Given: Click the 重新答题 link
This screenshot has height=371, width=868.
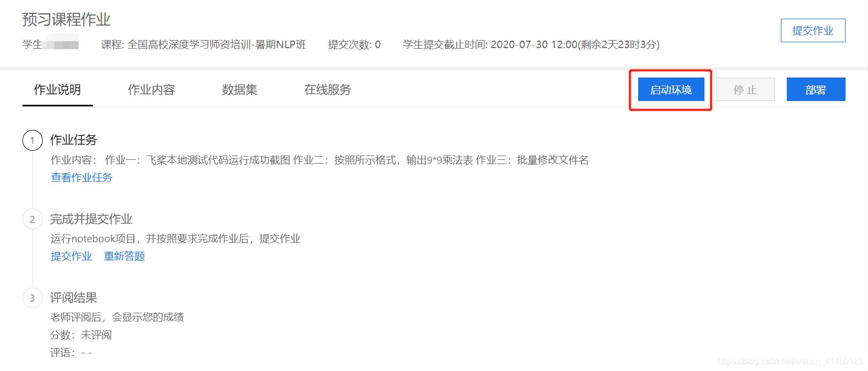Looking at the screenshot, I should (125, 256).
